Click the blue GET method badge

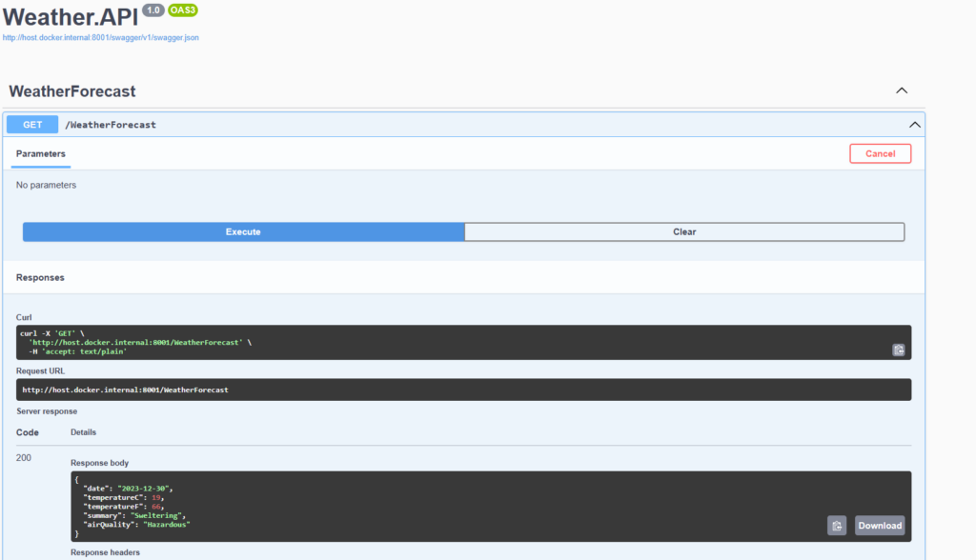pyautogui.click(x=32, y=125)
